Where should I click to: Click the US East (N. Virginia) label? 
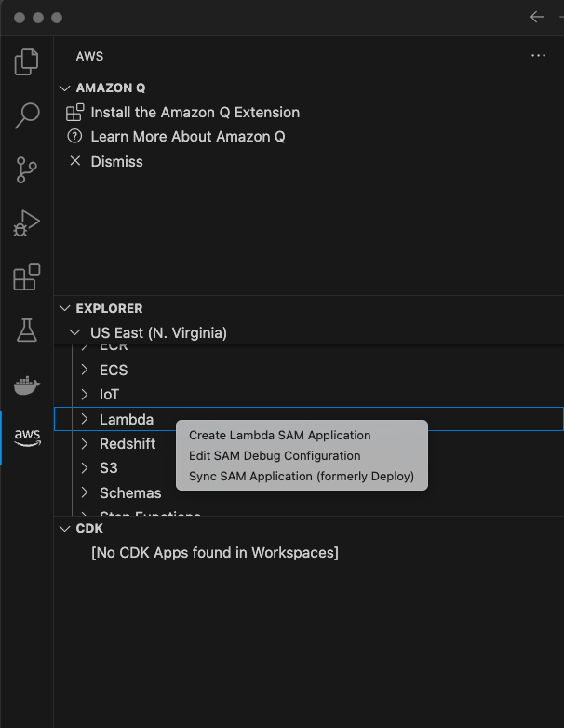pyautogui.click(x=158, y=333)
